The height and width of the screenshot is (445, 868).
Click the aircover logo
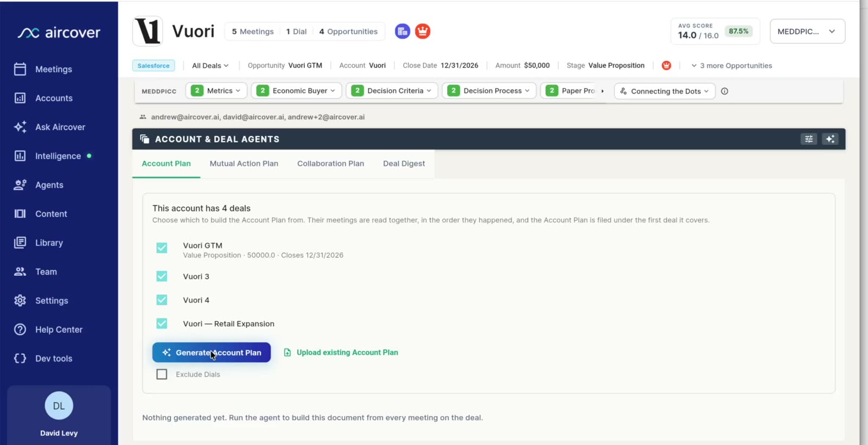[59, 33]
